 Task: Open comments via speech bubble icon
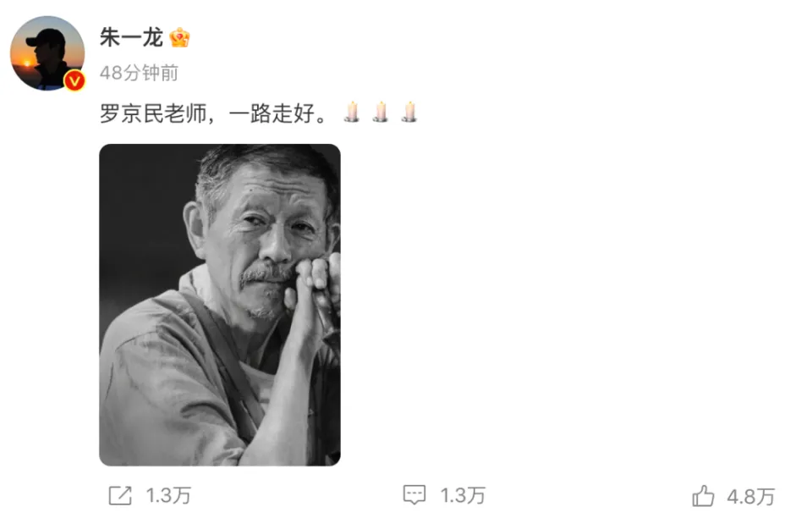pyautogui.click(x=414, y=495)
